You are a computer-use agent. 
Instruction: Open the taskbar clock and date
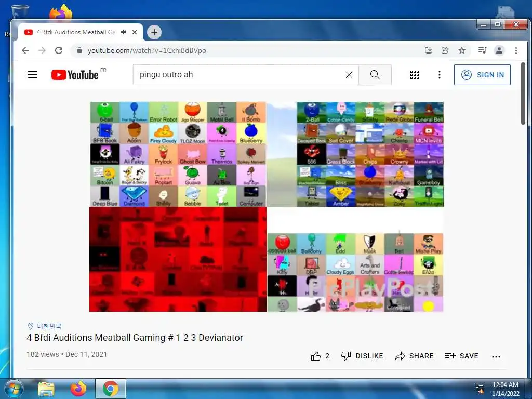(x=505, y=389)
